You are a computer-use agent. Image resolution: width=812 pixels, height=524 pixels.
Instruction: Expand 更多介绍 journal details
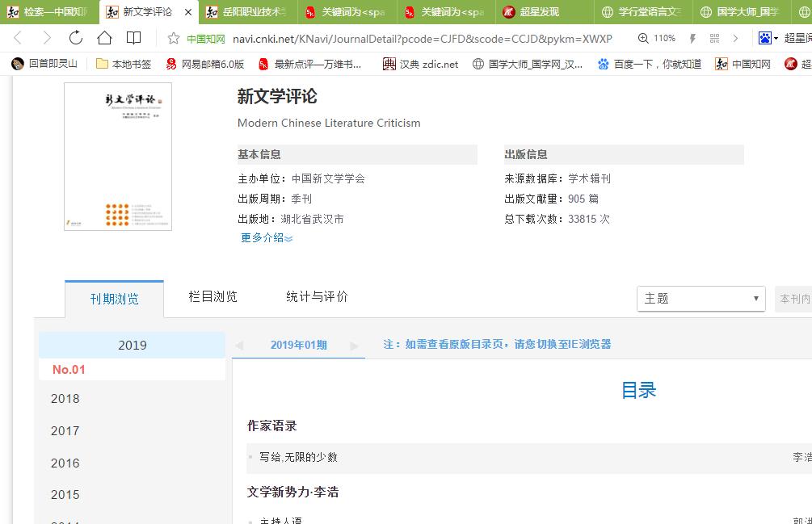tap(267, 237)
